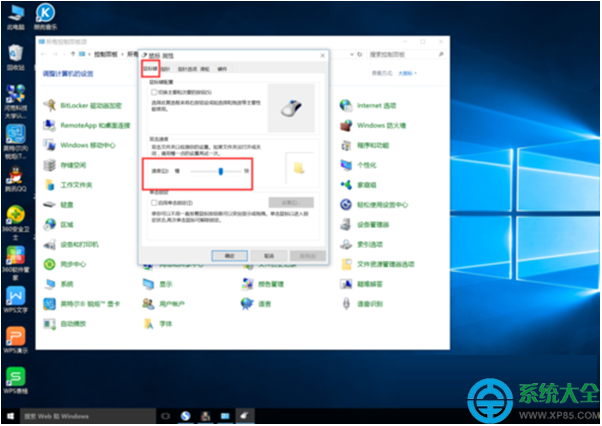Select WPS文字 desktop icon
Image resolution: width=602 pixels, height=426 pixels.
click(16, 300)
